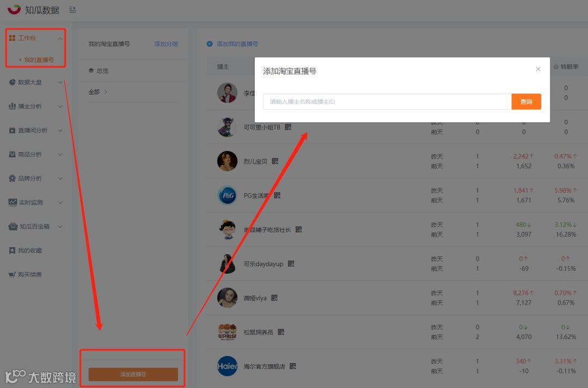Expand the 数据大盘 menu chevron
The width and height of the screenshot is (588, 388).
pos(60,83)
